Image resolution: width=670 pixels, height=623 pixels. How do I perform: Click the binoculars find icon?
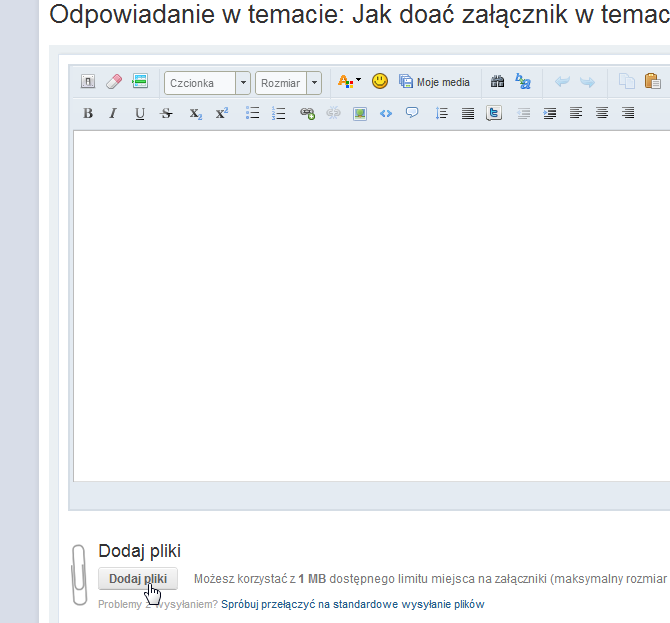tap(497, 81)
